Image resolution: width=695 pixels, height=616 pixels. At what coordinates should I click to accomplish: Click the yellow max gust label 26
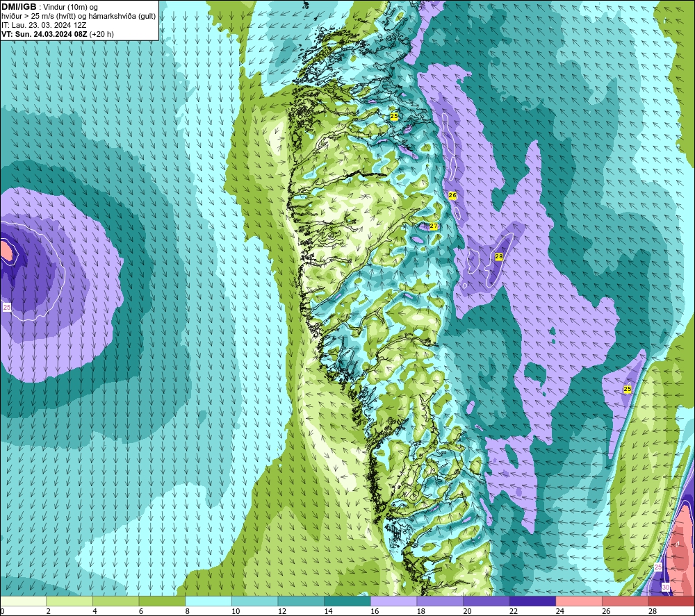[452, 195]
